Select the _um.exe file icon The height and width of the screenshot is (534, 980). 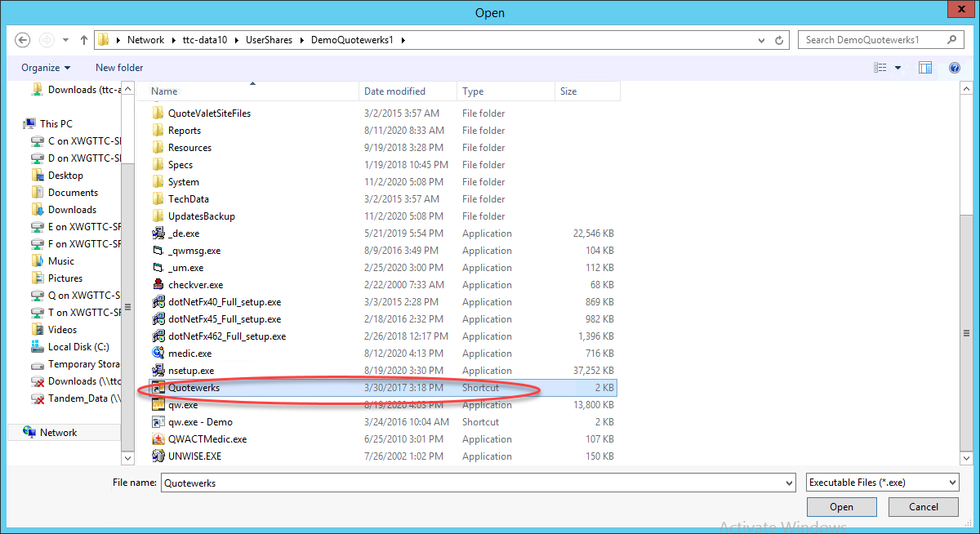click(x=158, y=268)
